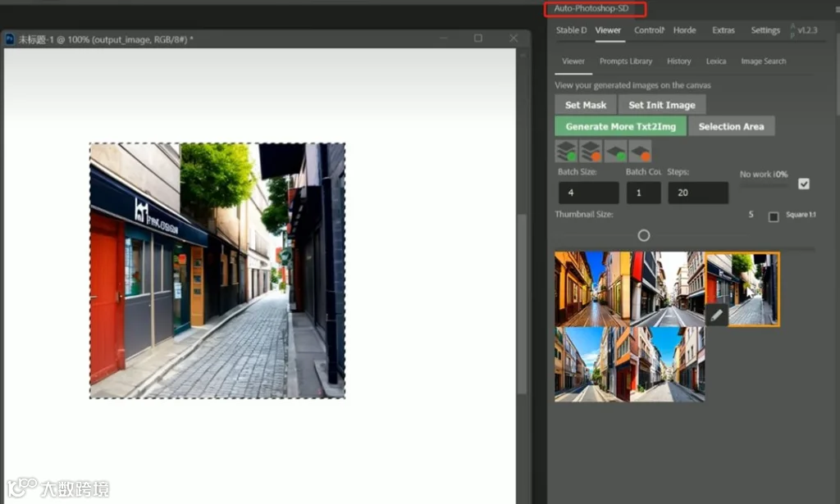The image size is (840, 504).
Task: Click the Batch Count input field
Action: point(643,193)
